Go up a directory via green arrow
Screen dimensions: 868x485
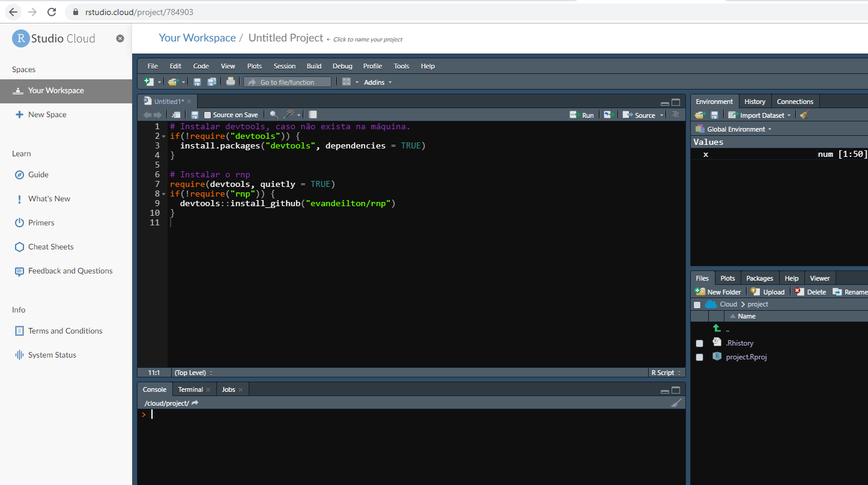pos(717,328)
